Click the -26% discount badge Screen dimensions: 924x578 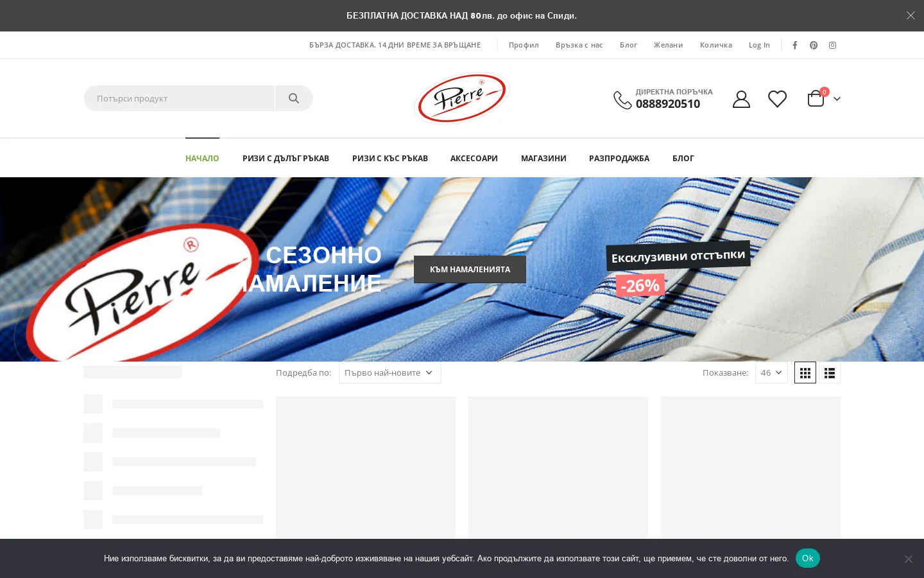click(x=640, y=286)
